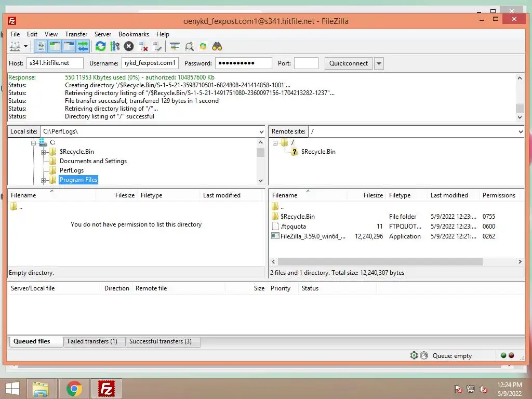Click volume icon in system tray
This screenshot has width=532, height=399.
pos(483,389)
